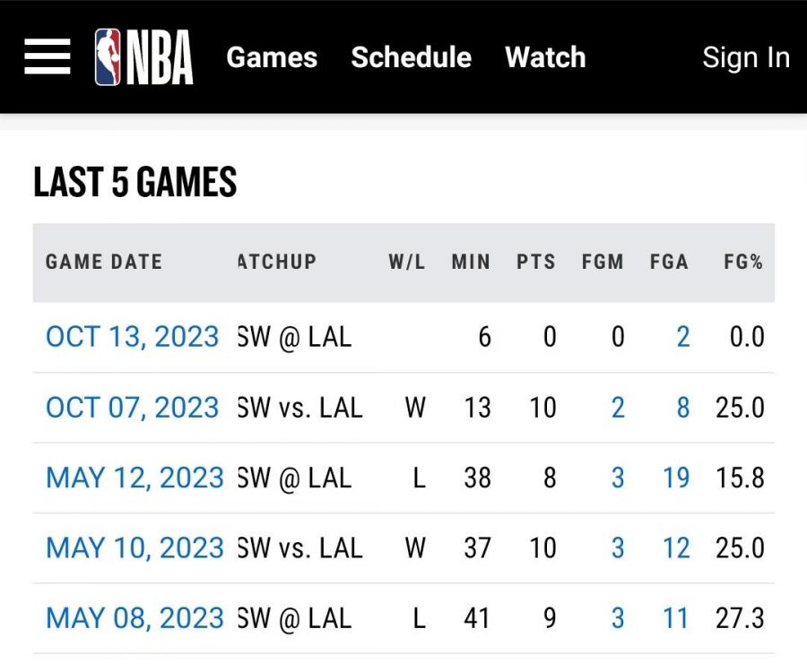Open the OCT 07, 2023 game
Screen dimensions: 807x672
pyautogui.click(x=132, y=408)
